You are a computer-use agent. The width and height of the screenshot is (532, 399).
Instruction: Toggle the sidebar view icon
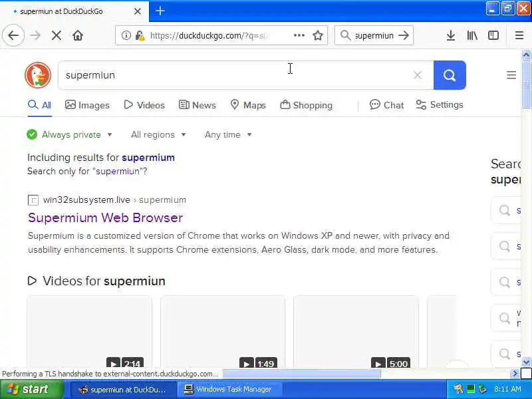pos(493,35)
